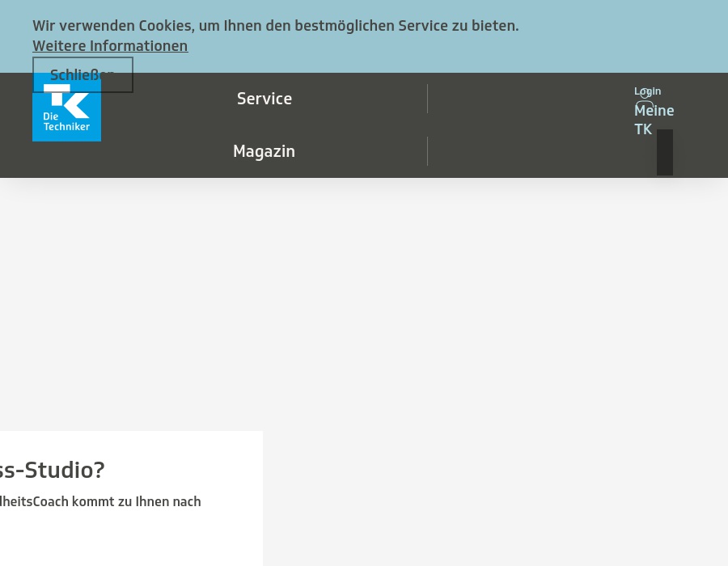
Task: Toggle the Magazin navigation section
Action: coord(264,151)
